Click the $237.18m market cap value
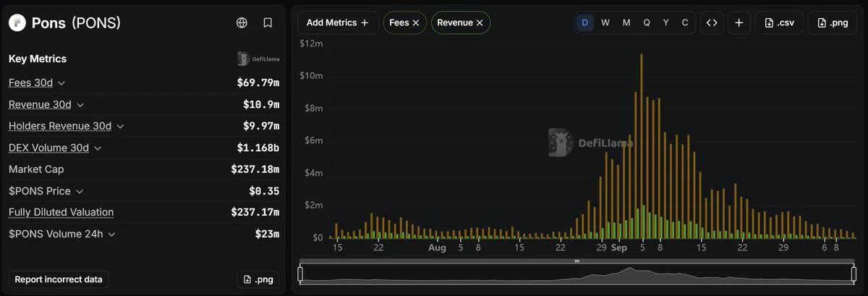 pos(255,169)
